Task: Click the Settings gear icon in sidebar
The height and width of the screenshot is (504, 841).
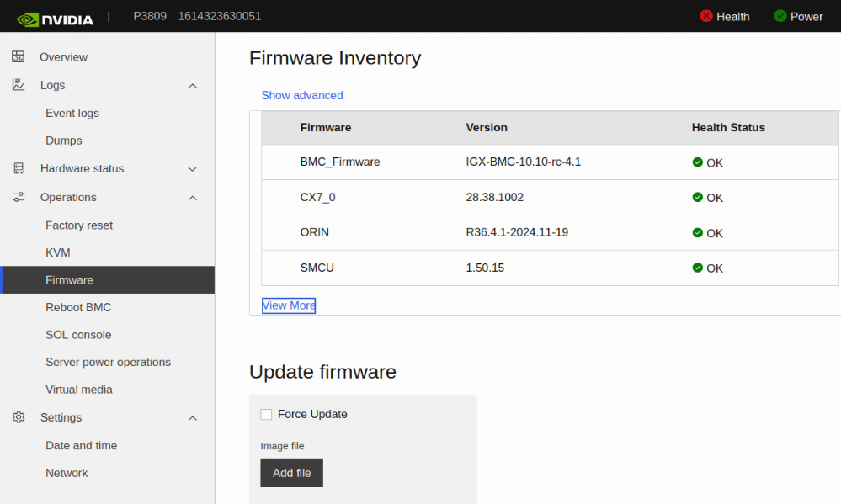Action: pyautogui.click(x=18, y=417)
